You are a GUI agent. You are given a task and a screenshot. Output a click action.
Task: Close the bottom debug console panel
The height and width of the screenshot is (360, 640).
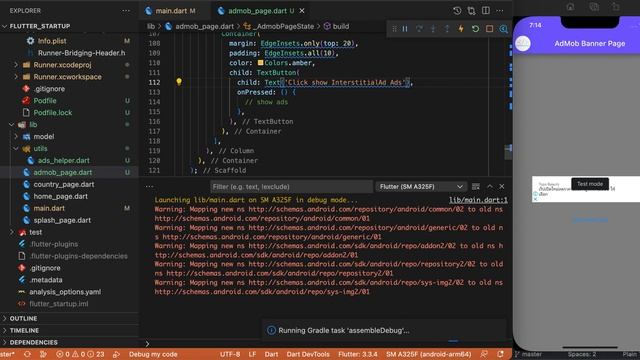tap(502, 187)
